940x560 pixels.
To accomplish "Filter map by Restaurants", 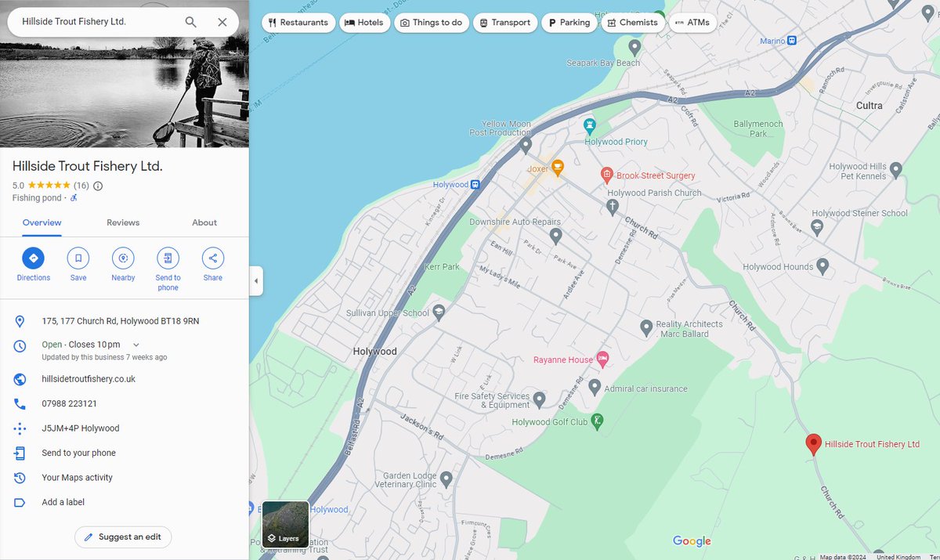I will click(x=298, y=23).
